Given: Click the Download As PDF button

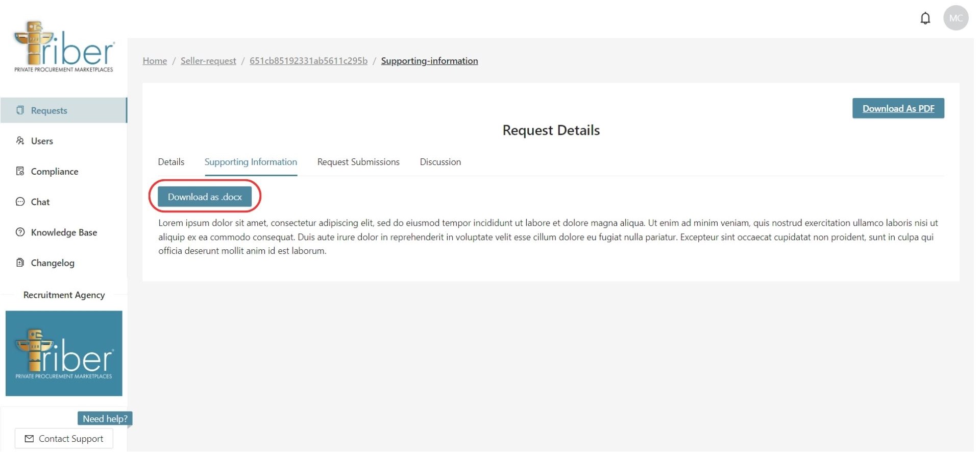Looking at the screenshot, I should (898, 108).
